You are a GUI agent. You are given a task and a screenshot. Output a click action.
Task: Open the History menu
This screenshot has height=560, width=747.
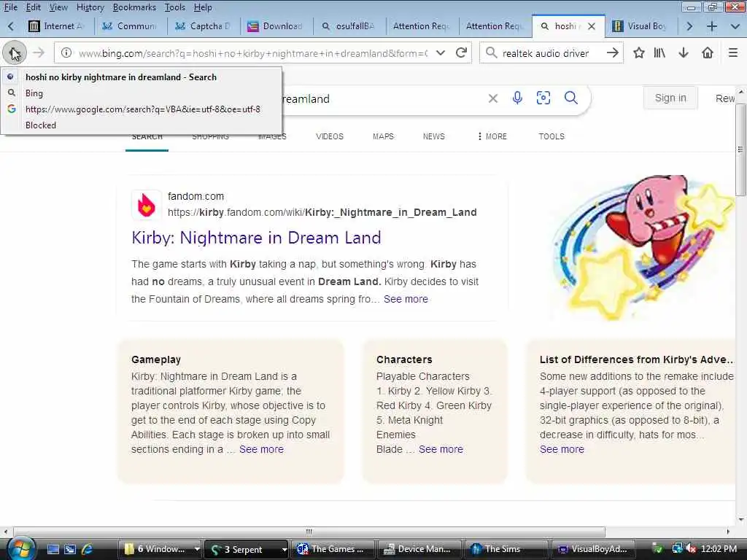point(90,7)
